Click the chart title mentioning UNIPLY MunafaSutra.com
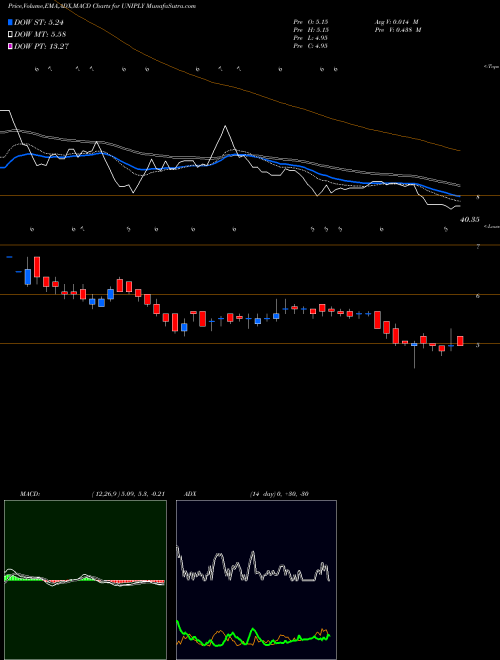500x660 pixels. tap(102, 7)
